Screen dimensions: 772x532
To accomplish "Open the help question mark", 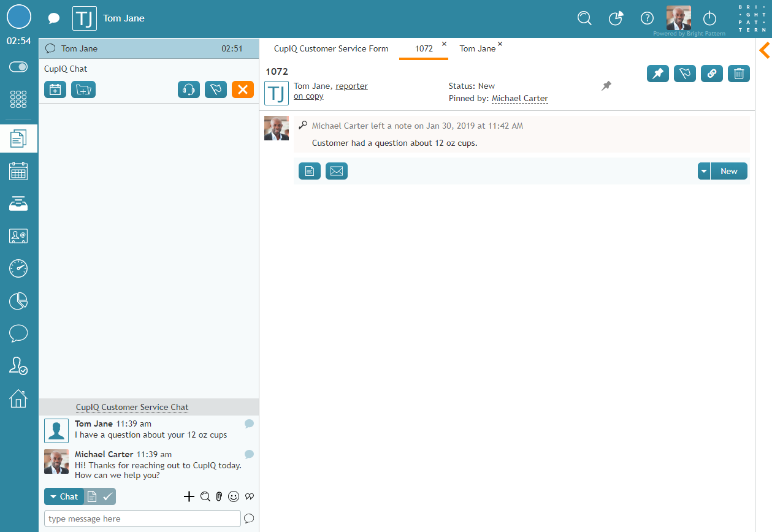I will click(647, 18).
